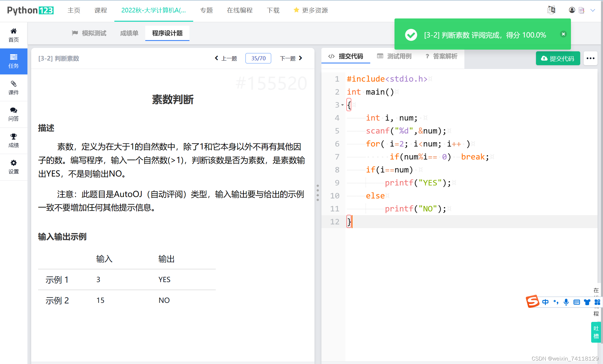Open 在线编程 in top navigation
603x364 pixels.
click(x=240, y=10)
